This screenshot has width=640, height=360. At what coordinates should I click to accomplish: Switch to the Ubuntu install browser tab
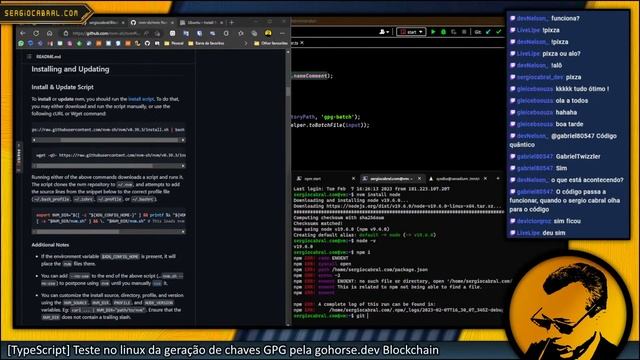202,22
